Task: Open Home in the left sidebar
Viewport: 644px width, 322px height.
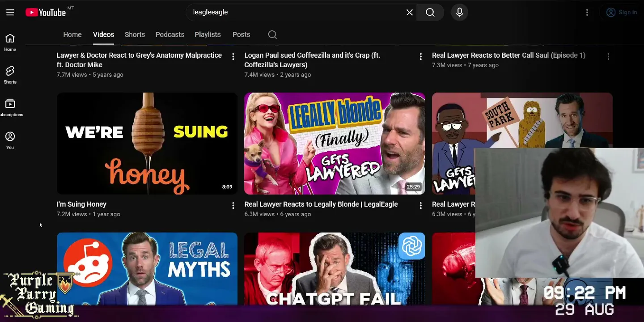Action: [x=10, y=42]
